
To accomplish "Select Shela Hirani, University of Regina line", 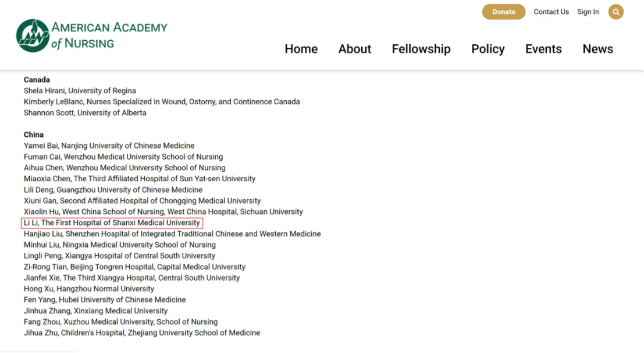I will click(80, 91).
